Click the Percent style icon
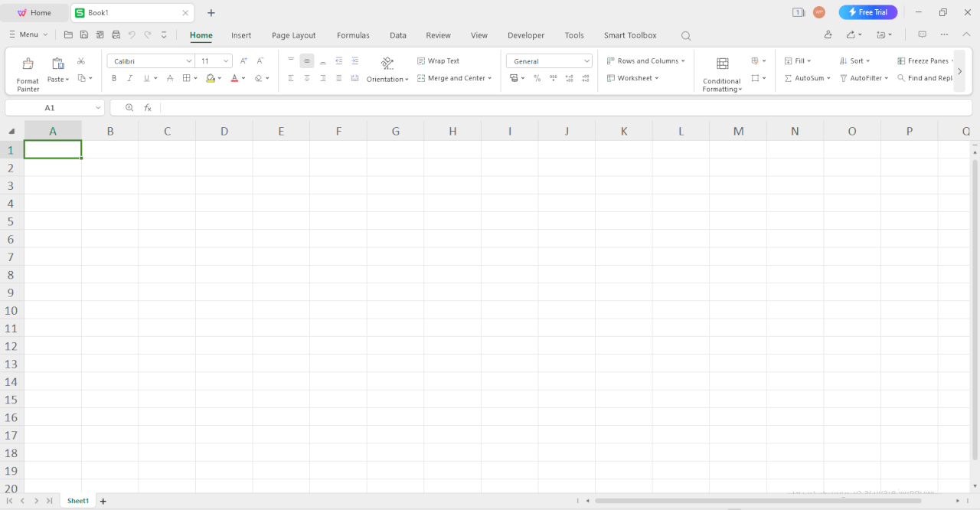 pyautogui.click(x=537, y=78)
